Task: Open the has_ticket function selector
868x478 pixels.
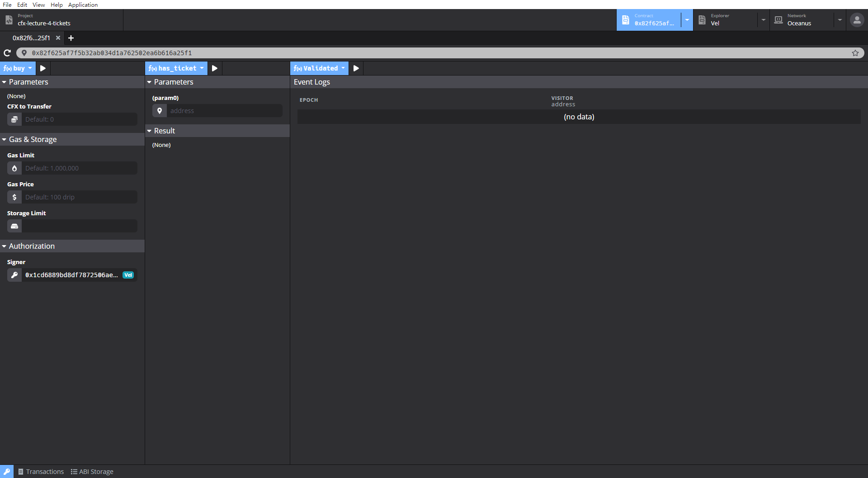Action: click(176, 68)
